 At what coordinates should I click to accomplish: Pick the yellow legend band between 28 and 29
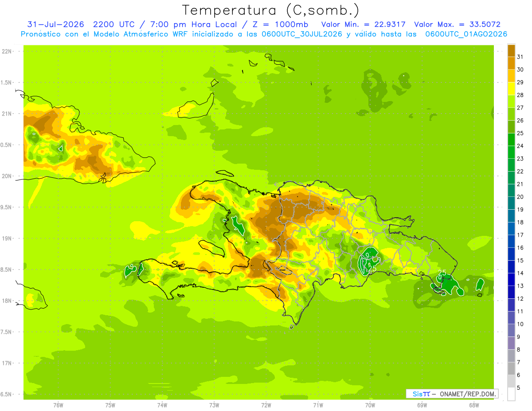(511, 89)
